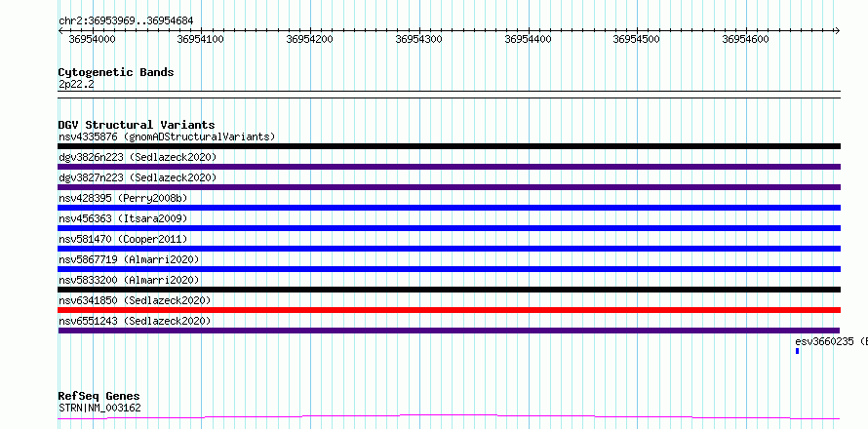Image resolution: width=868 pixels, height=429 pixels.
Task: Click the black bar for nsv4335876
Action: click(x=449, y=146)
